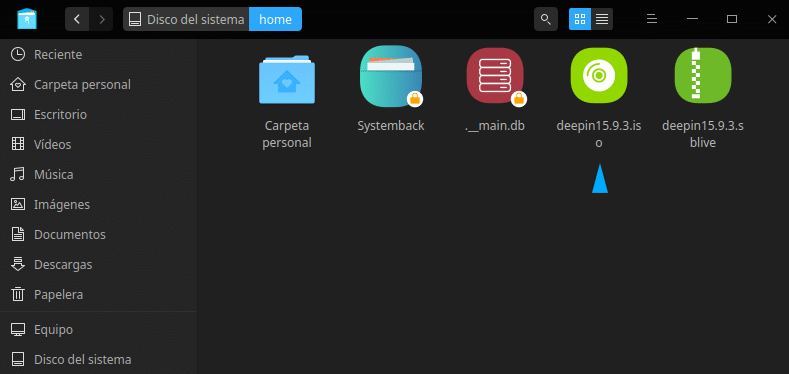
Task: Maximize the file manager window
Action: point(732,19)
